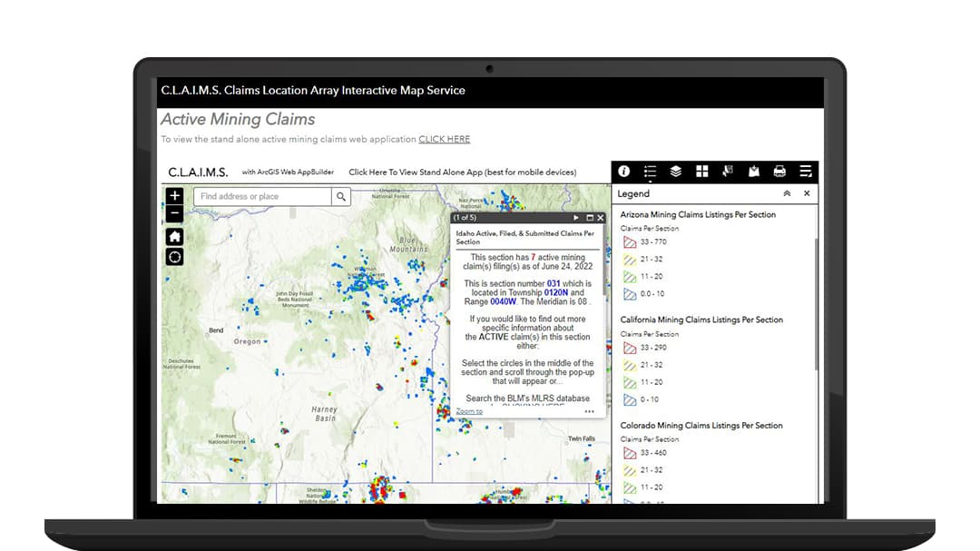The image size is (980, 551).
Task: Click the Find address or place field
Action: (x=263, y=196)
